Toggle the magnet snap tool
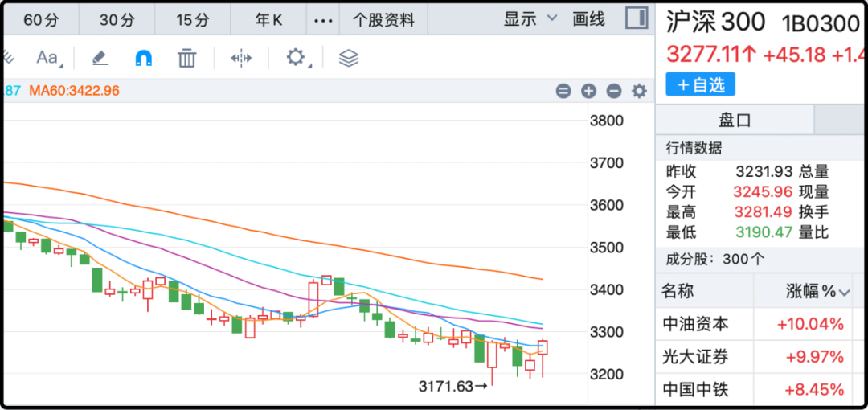The image size is (868, 410). click(x=144, y=58)
